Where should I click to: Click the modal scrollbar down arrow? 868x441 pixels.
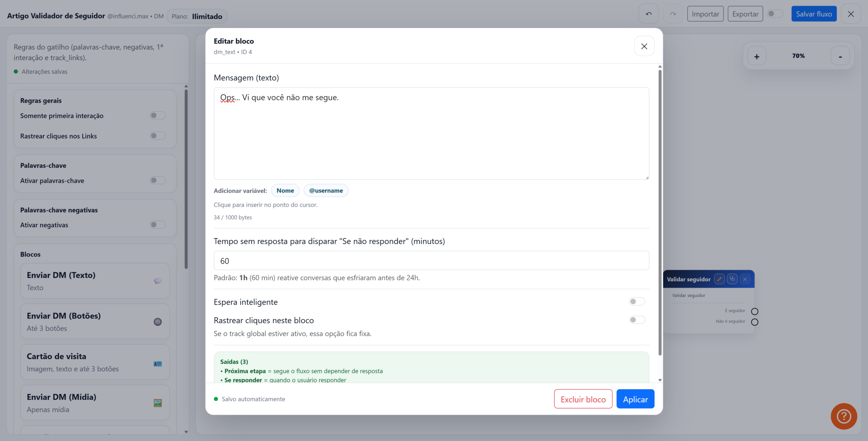coord(660,380)
